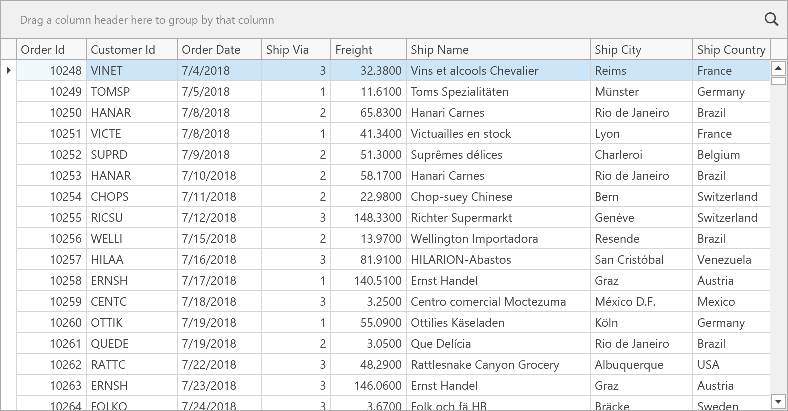The height and width of the screenshot is (411, 788).
Task: Select ship city cell Reims
Action: (642, 70)
